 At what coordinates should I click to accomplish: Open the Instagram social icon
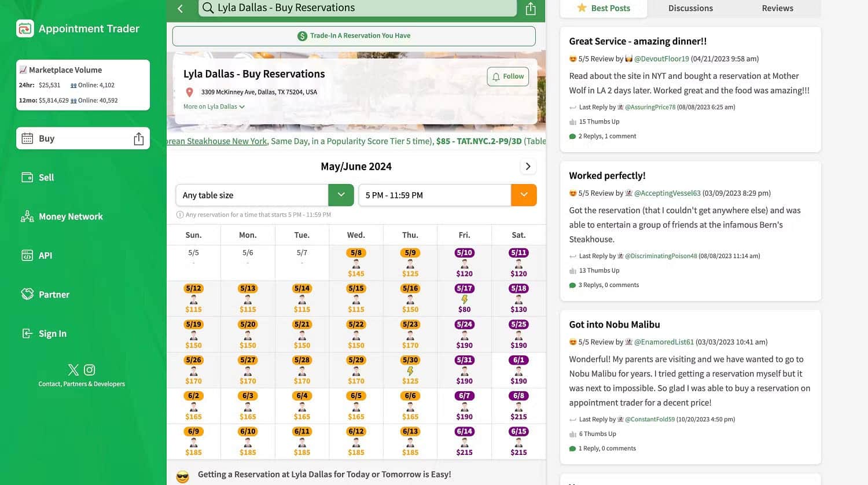tap(90, 370)
